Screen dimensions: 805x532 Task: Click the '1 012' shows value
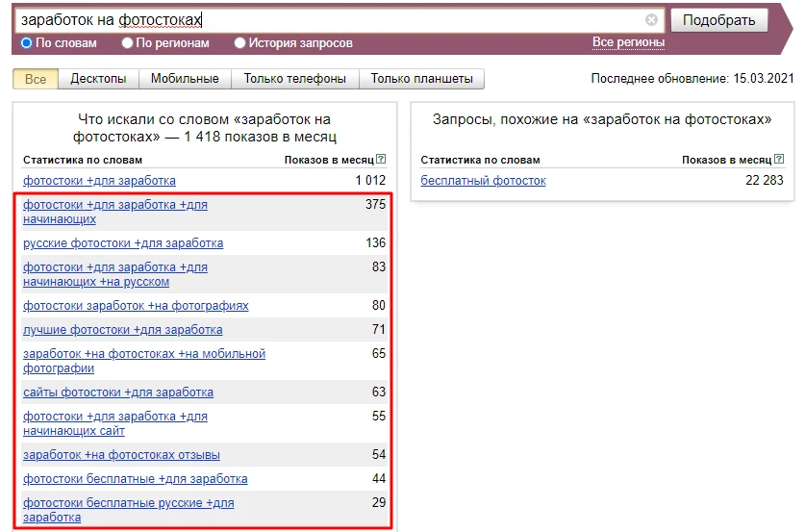click(x=370, y=180)
